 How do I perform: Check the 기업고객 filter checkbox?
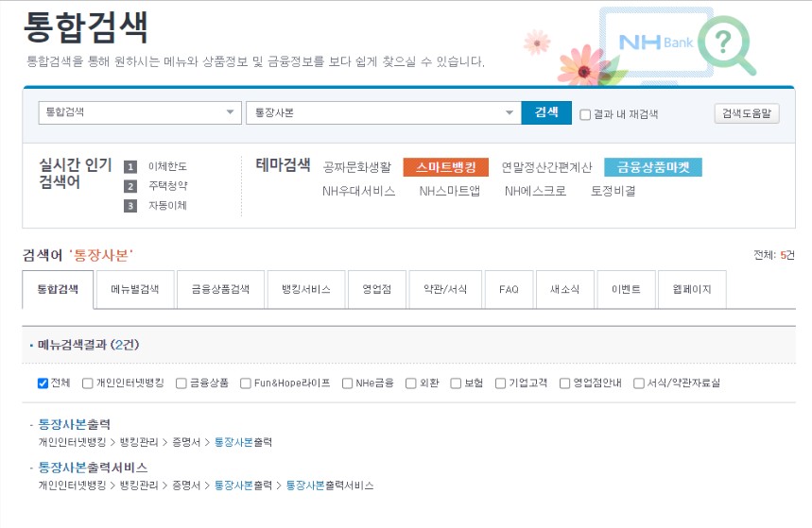pyautogui.click(x=500, y=383)
